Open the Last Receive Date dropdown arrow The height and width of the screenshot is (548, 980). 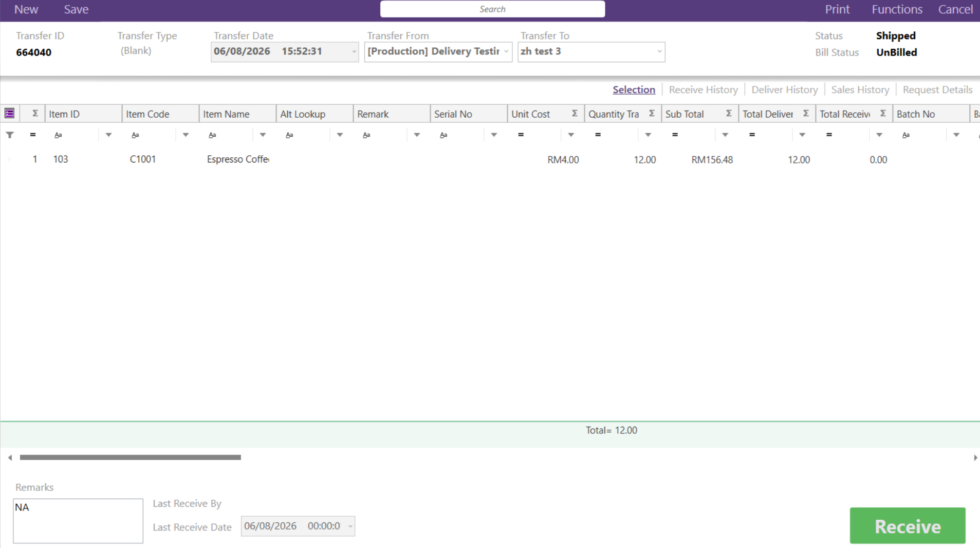click(x=350, y=526)
